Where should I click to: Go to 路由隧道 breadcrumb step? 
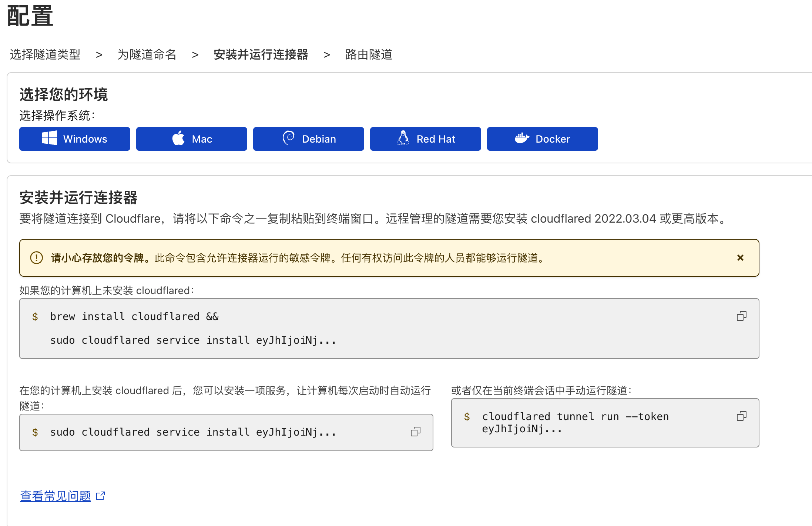(x=369, y=54)
